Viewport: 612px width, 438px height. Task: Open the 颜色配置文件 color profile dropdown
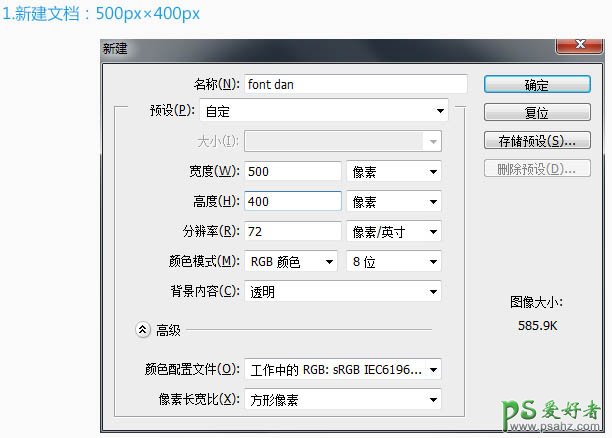pos(342,369)
